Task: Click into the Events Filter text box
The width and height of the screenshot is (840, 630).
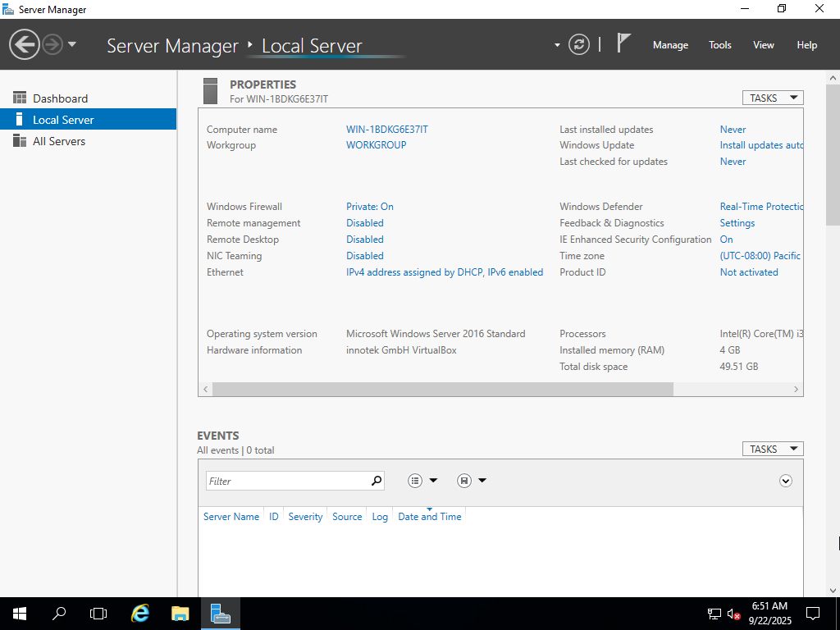Action: 285,481
